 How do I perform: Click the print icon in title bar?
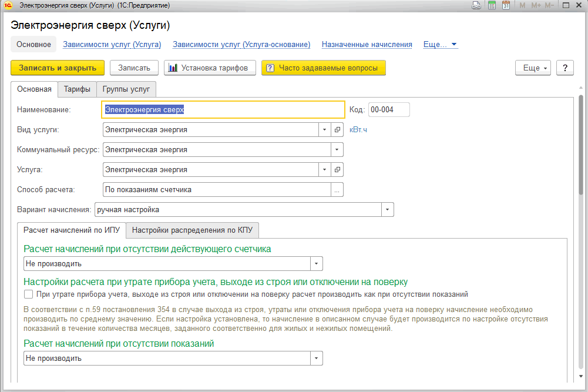pyautogui.click(x=476, y=5)
